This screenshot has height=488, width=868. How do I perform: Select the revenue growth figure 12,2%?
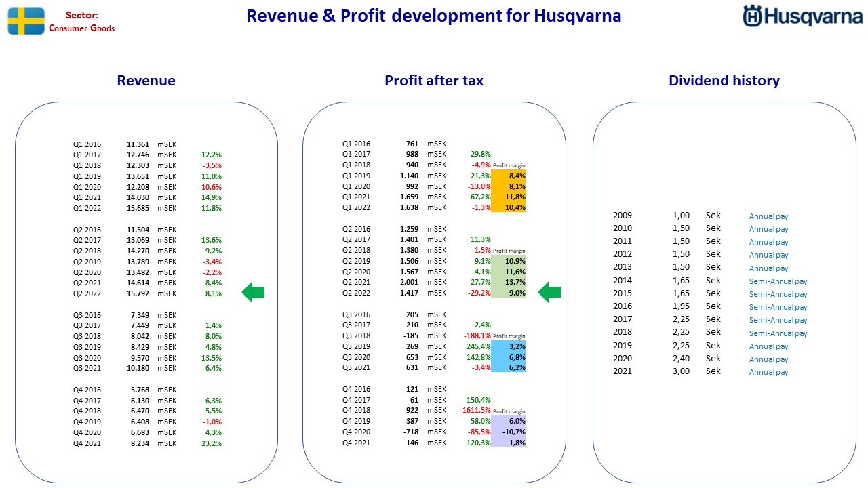tap(212, 155)
